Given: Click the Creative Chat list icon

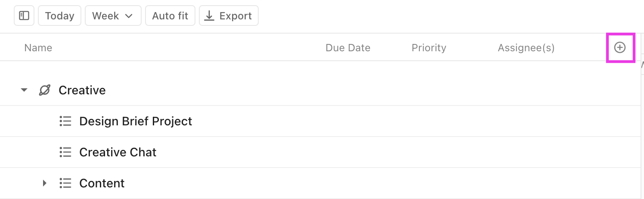Looking at the screenshot, I should [x=65, y=152].
